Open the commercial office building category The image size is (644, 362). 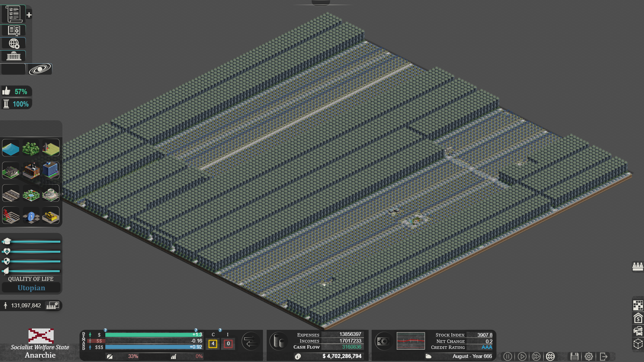click(x=51, y=171)
